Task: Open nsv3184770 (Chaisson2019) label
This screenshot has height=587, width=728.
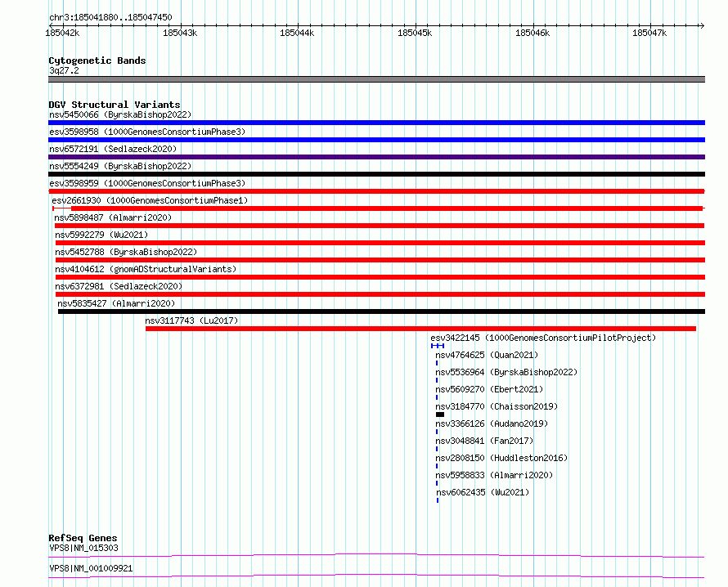Action: 497,406
